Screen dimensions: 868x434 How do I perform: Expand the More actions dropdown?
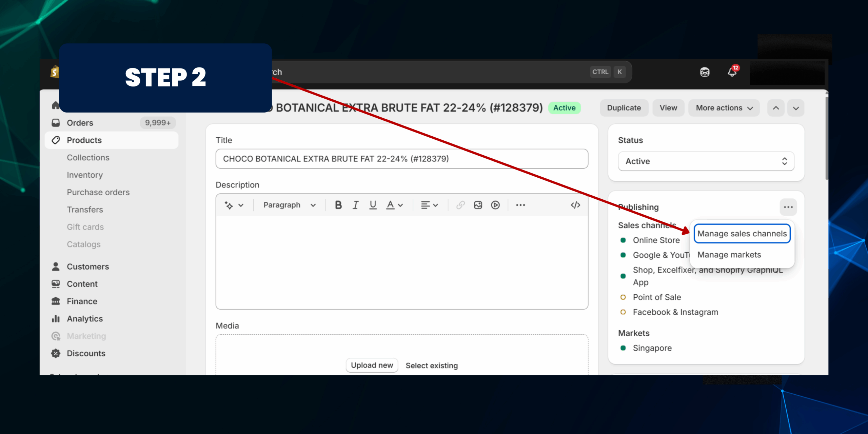click(x=724, y=108)
